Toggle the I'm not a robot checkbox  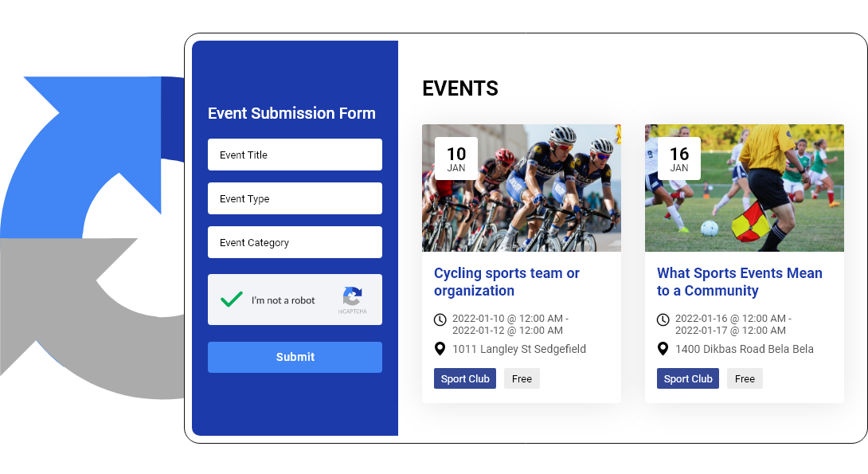tap(232, 300)
